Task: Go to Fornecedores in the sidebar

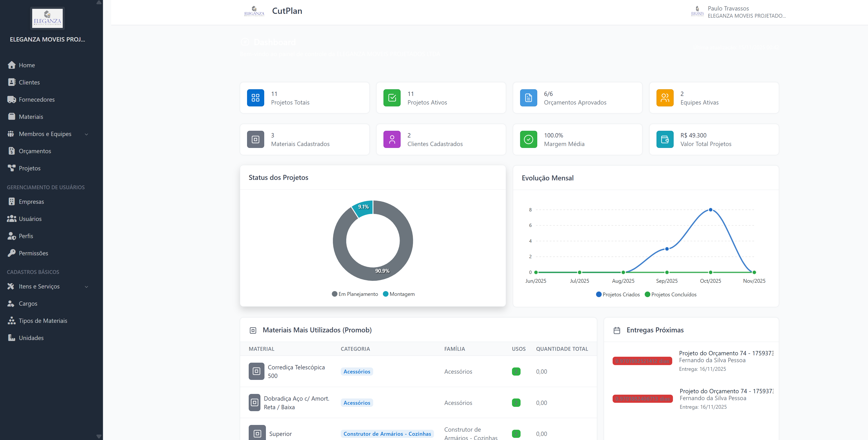Action: pos(36,100)
